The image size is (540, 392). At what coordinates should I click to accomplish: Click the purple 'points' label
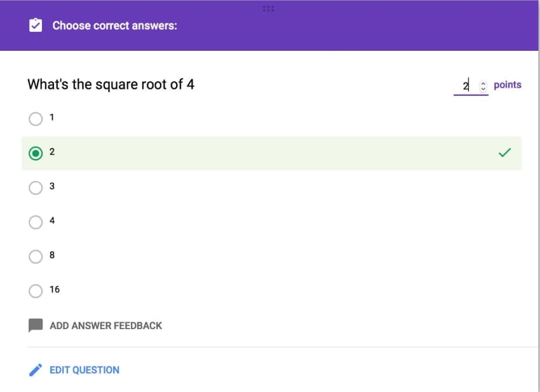tap(507, 84)
